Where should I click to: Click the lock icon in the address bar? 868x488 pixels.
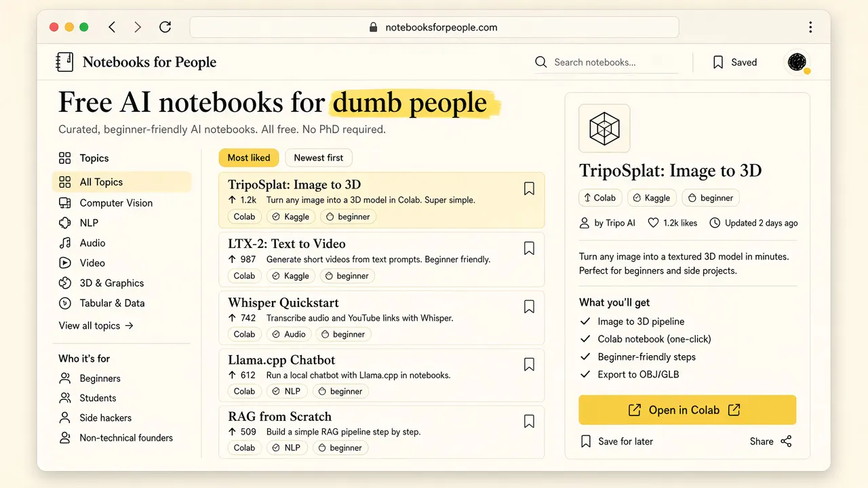[373, 28]
